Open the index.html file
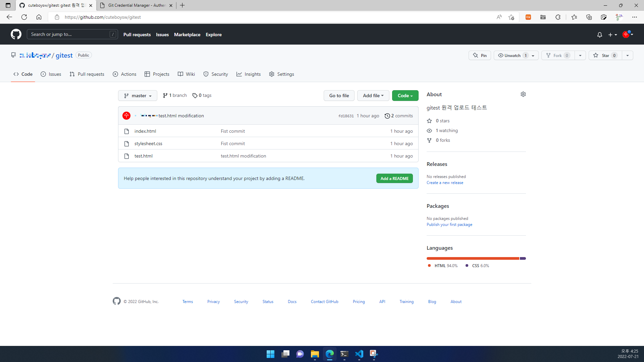 (x=145, y=131)
